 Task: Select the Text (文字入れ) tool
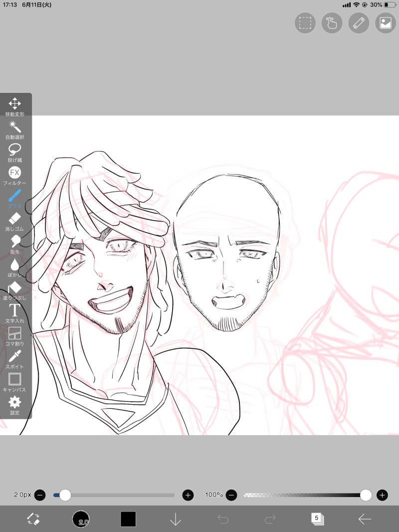[14, 313]
